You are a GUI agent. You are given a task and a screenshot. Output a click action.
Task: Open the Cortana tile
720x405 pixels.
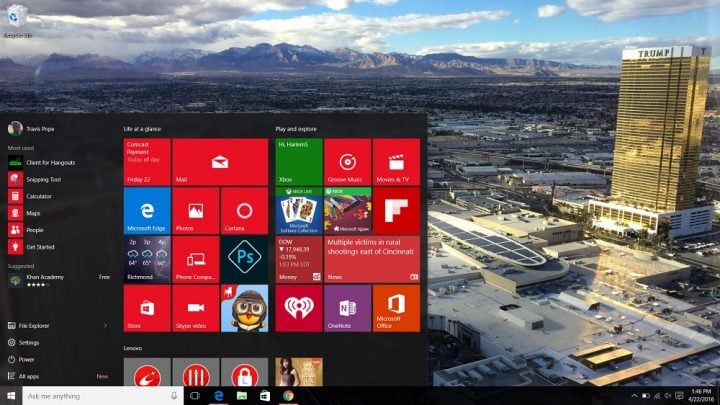(244, 211)
